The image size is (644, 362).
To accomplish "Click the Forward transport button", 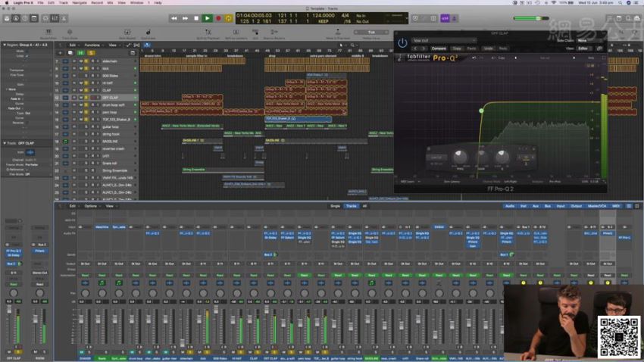I will (185, 18).
